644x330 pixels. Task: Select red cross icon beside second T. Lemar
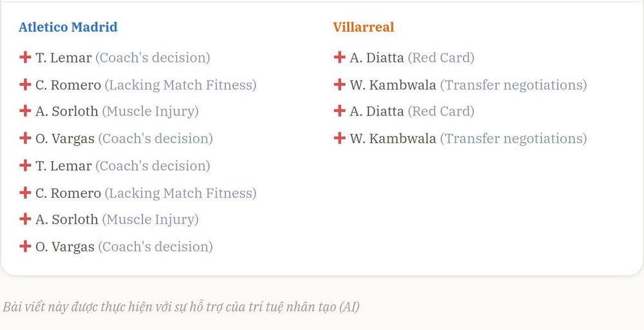pyautogui.click(x=25, y=165)
